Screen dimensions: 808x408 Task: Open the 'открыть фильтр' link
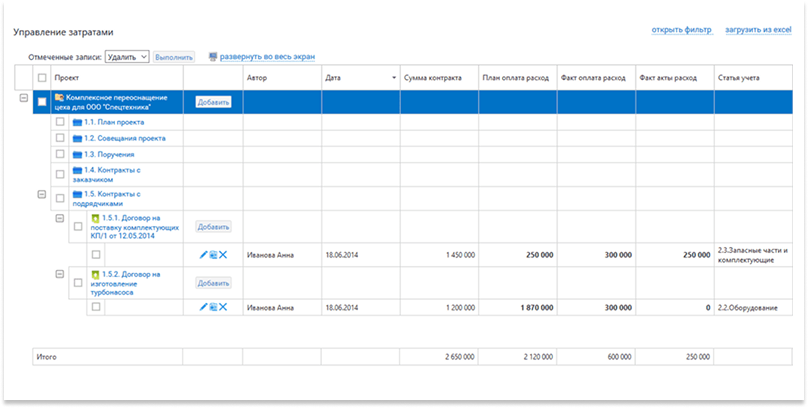pos(681,31)
